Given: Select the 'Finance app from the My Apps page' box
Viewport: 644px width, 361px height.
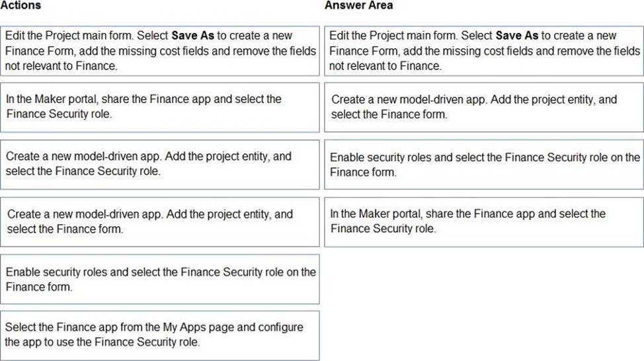Looking at the screenshot, I should click(x=160, y=335).
